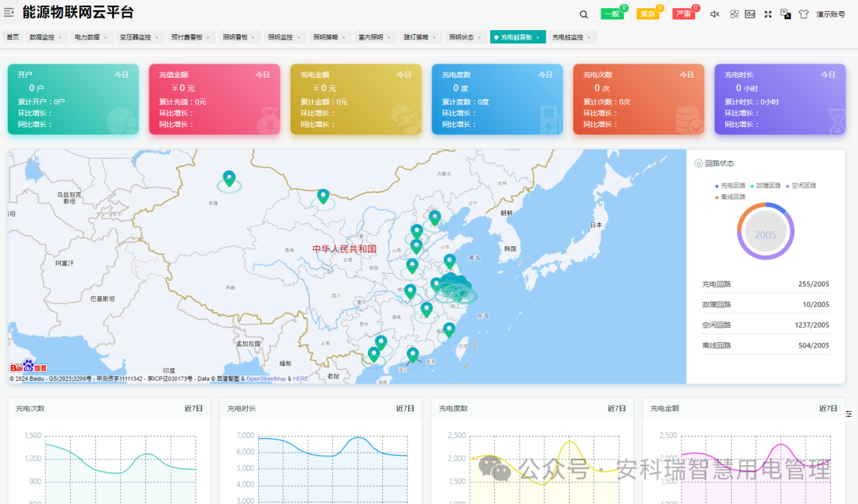The height and width of the screenshot is (504, 858).
Task: Switch language using the translate icon
Action: point(784,13)
